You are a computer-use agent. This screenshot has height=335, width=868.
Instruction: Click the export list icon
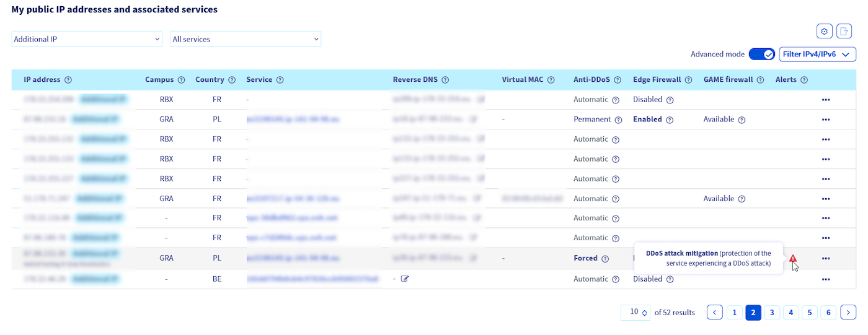tap(844, 32)
